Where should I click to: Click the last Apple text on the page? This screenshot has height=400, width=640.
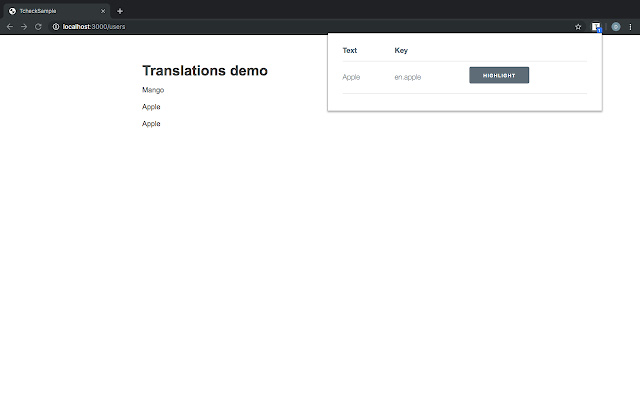[x=151, y=124]
